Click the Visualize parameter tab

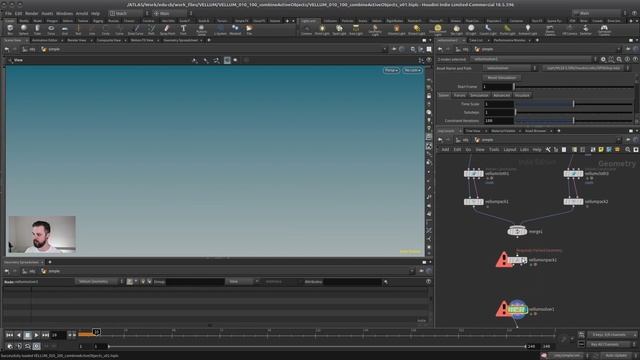pos(522,96)
